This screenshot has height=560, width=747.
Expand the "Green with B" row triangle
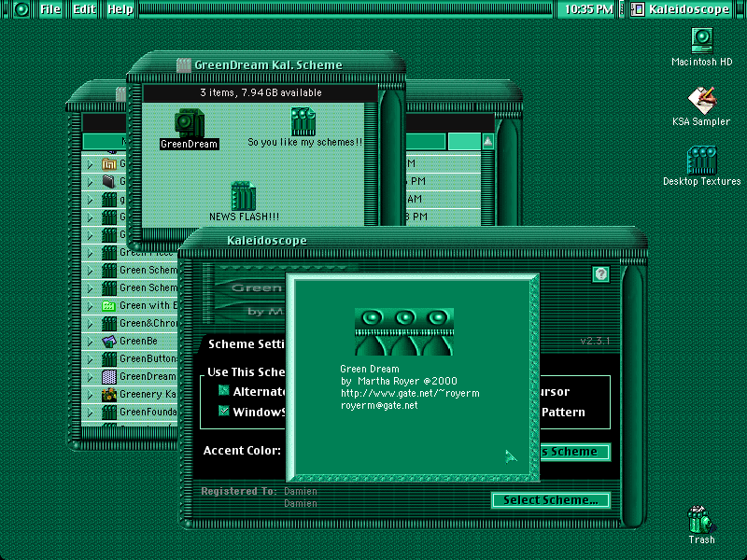[x=90, y=306]
